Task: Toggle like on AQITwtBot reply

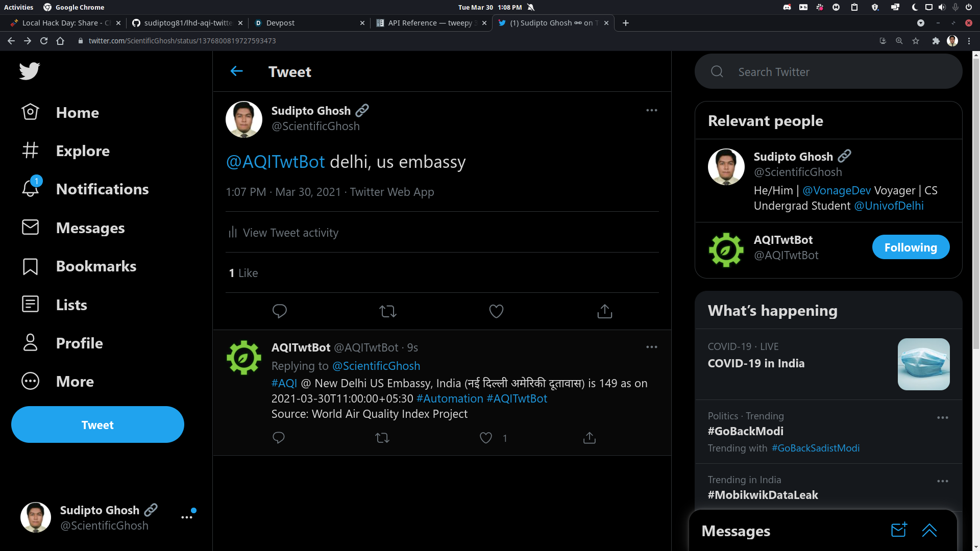Action: tap(486, 438)
